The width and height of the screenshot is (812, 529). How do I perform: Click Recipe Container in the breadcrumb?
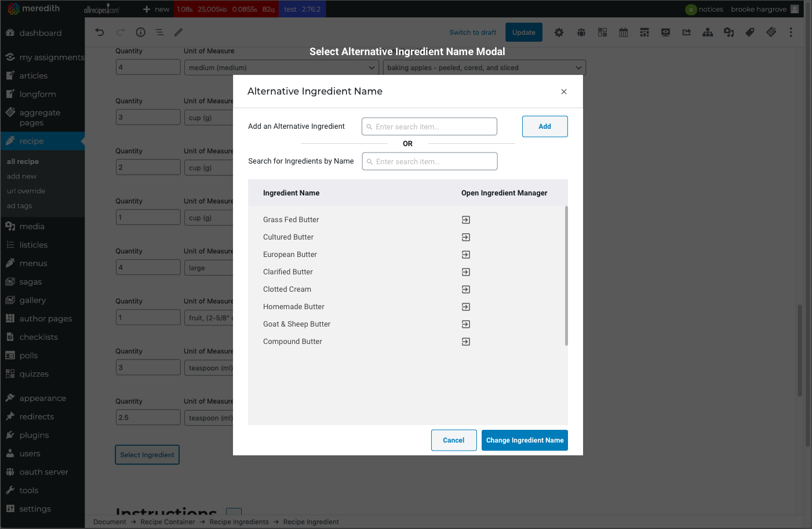[x=168, y=522]
